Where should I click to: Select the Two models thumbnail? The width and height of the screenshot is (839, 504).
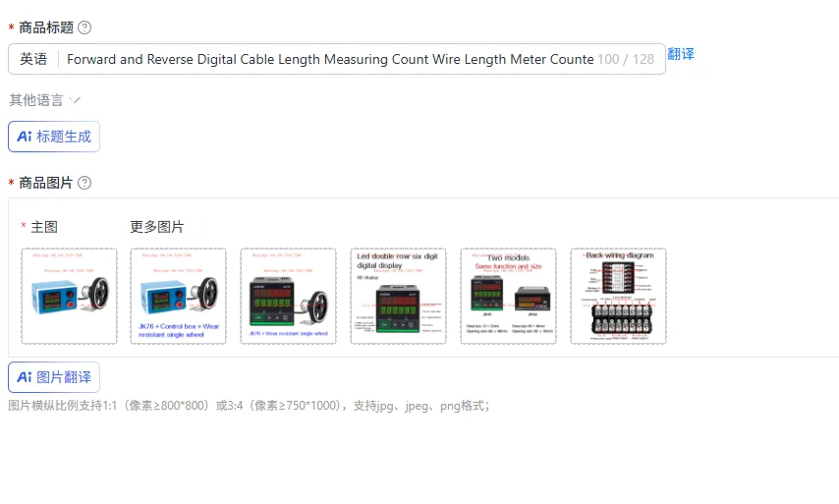pos(508,296)
